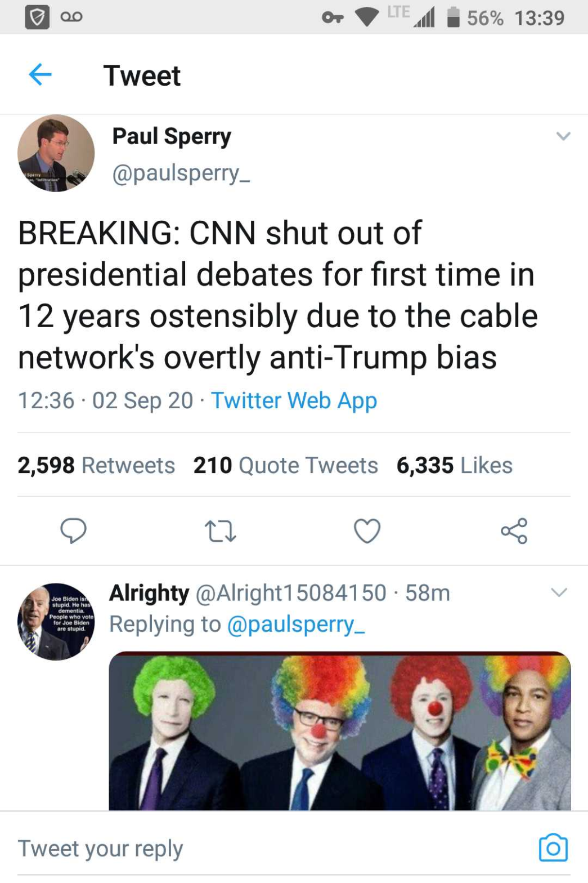Viewport: 588px width, 883px height.
Task: Go back using the blue arrow
Action: [x=40, y=74]
